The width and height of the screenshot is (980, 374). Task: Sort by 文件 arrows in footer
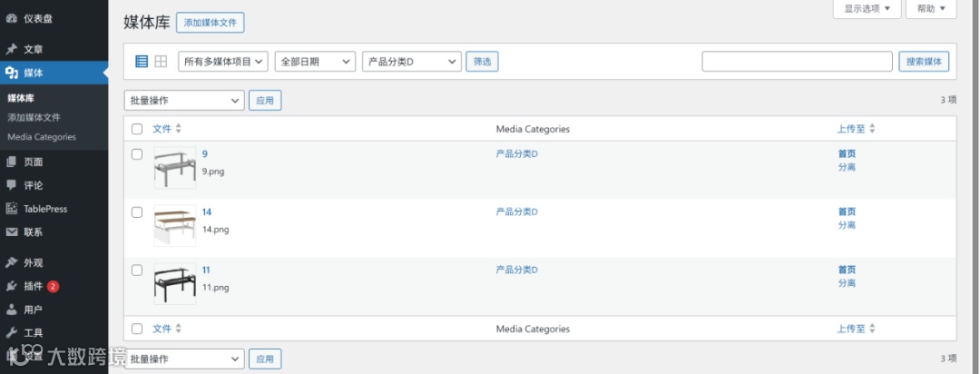click(178, 329)
